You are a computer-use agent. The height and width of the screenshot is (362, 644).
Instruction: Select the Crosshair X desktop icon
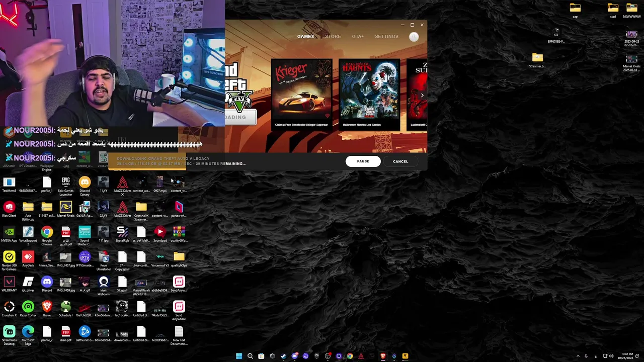[x=9, y=309]
